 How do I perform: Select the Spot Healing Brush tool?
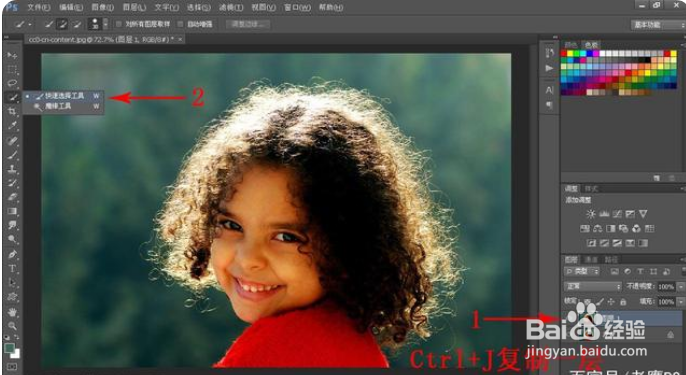coord(12,140)
